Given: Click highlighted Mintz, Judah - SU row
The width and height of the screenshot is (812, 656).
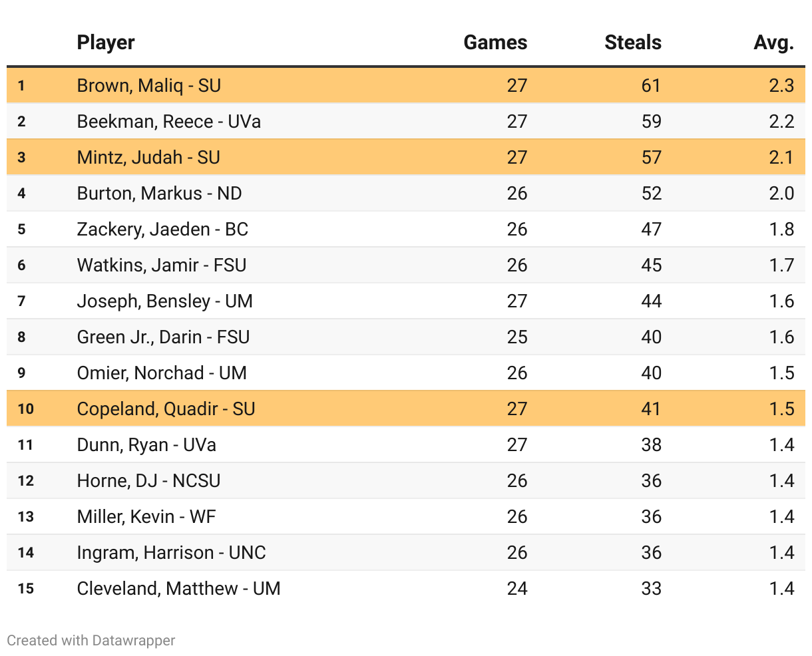Looking at the screenshot, I should (148, 158).
